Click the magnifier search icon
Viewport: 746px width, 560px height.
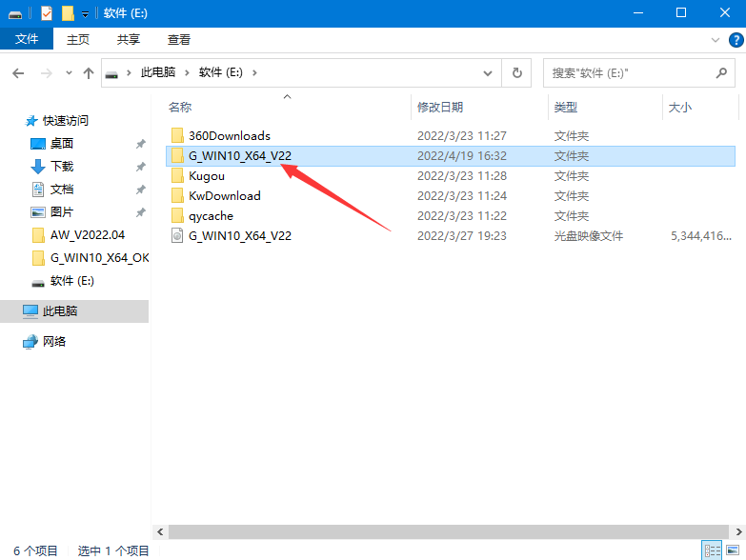click(721, 72)
